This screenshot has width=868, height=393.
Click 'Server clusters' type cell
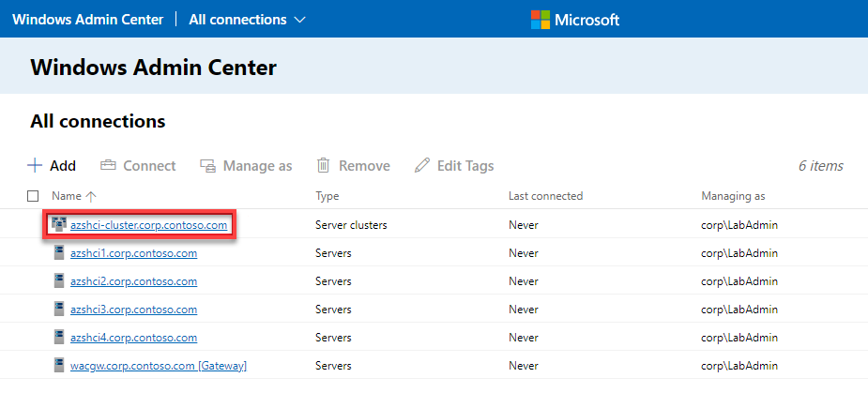point(351,225)
